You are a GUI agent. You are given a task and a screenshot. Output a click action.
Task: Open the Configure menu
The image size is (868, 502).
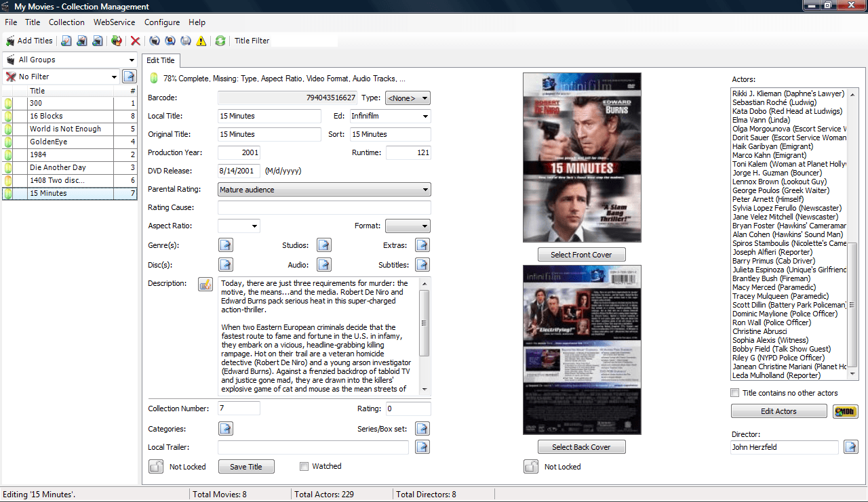coord(162,22)
